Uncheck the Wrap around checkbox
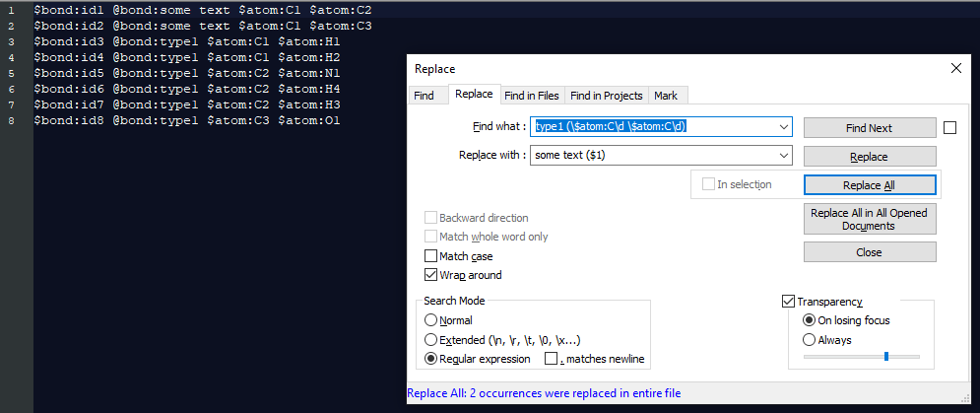Screen dimensions: 980x413 click(430, 275)
